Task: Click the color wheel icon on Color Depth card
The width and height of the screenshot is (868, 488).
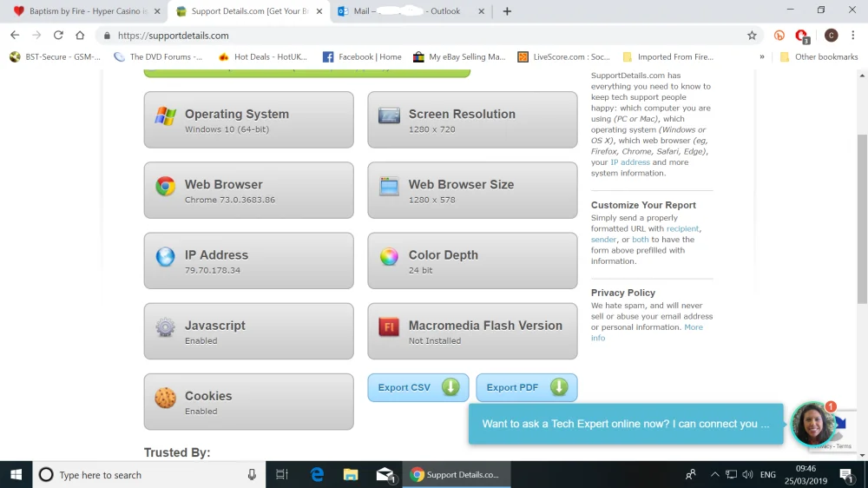Action: (389, 256)
